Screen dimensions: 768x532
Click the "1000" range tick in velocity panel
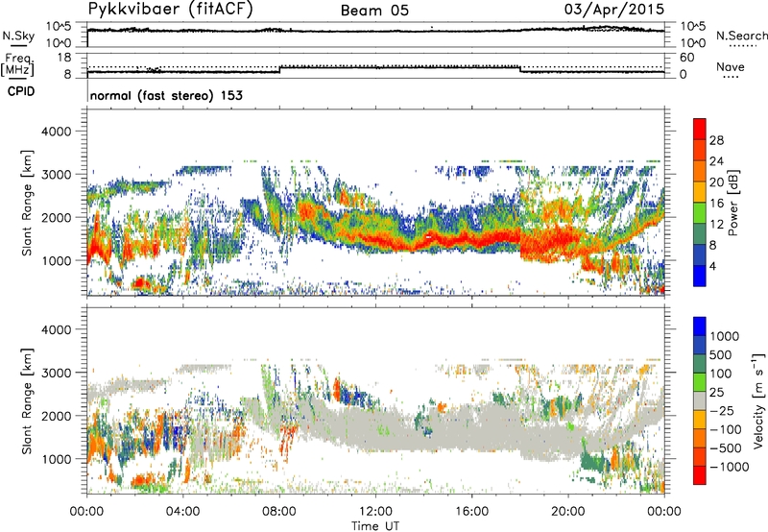click(x=56, y=459)
